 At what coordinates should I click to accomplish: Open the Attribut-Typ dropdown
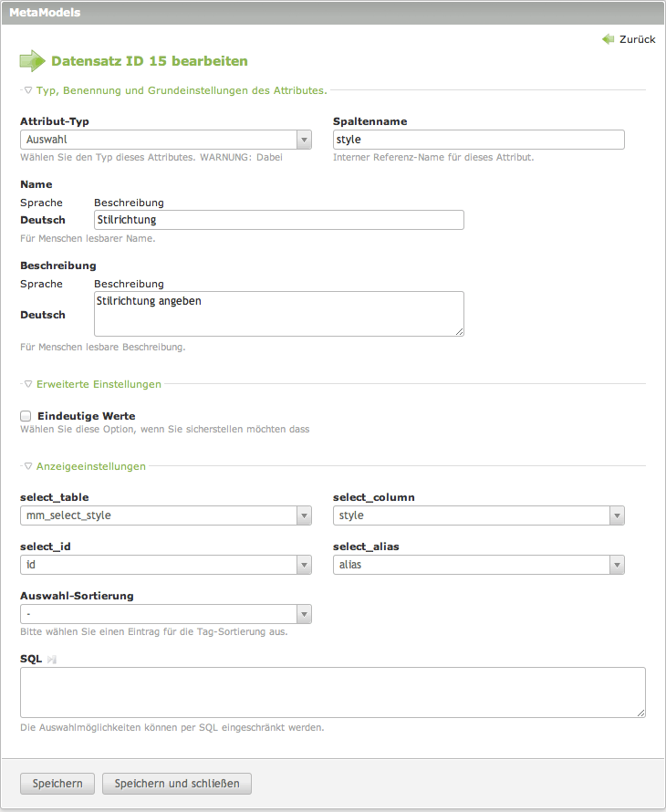point(166,140)
